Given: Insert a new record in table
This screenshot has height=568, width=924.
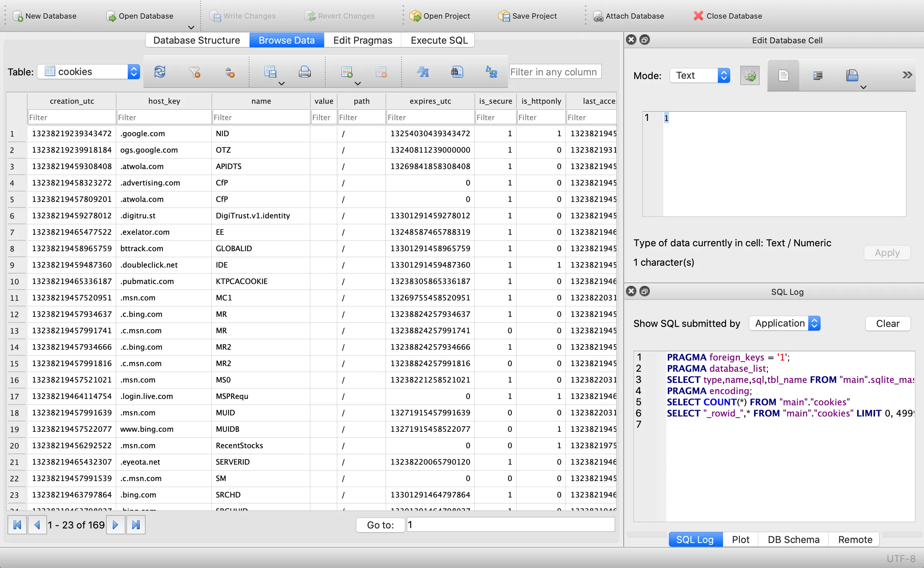Looking at the screenshot, I should pyautogui.click(x=347, y=72).
